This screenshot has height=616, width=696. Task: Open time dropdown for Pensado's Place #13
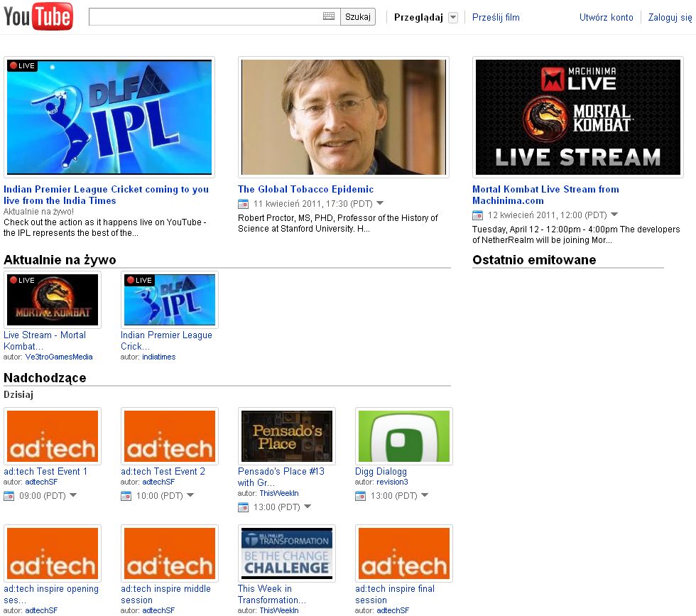click(308, 507)
